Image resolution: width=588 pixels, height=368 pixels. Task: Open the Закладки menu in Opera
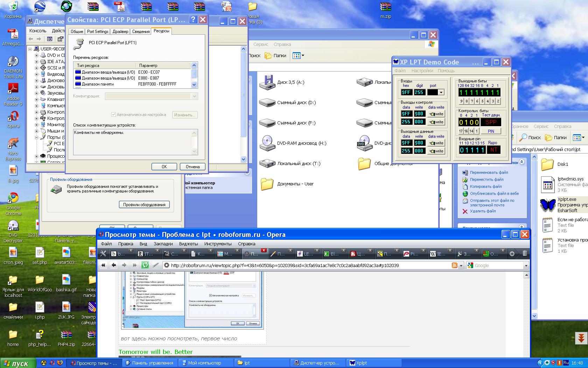click(x=163, y=244)
